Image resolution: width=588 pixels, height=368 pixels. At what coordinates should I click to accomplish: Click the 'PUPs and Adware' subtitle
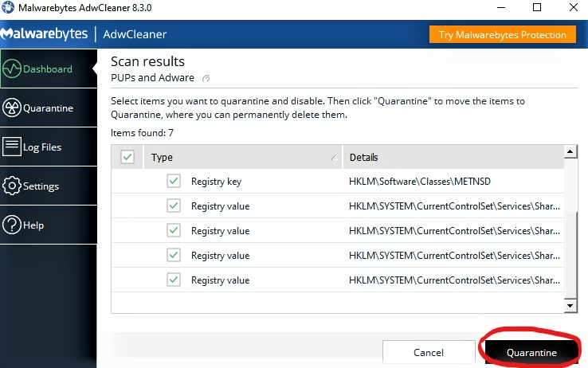[153, 77]
